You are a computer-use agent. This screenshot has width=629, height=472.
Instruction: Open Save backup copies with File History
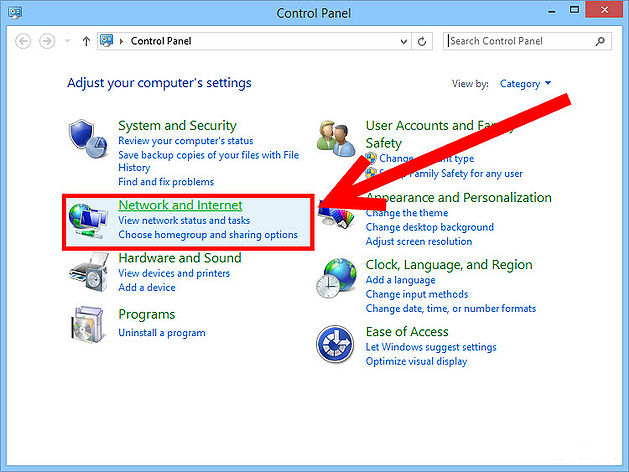pyautogui.click(x=209, y=161)
